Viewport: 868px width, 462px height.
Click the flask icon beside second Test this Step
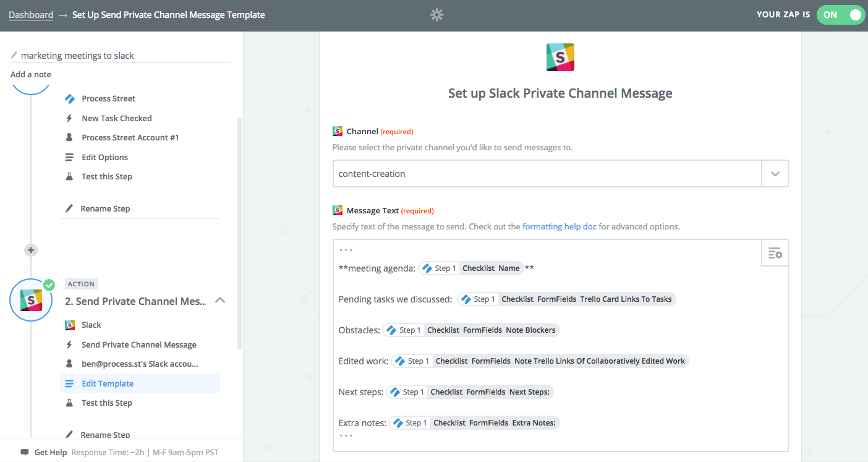[69, 403]
